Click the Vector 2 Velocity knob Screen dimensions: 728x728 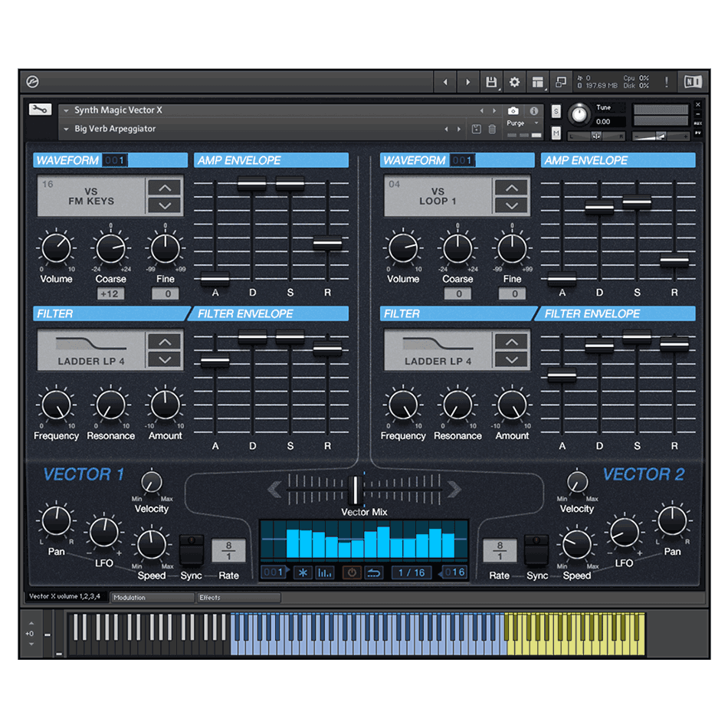[577, 482]
